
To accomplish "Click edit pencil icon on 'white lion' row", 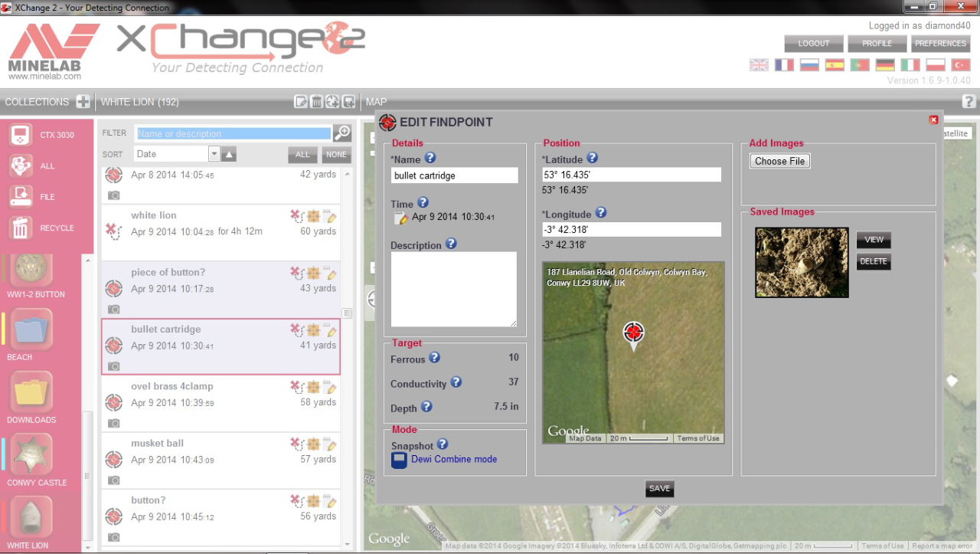I will pos(331,216).
